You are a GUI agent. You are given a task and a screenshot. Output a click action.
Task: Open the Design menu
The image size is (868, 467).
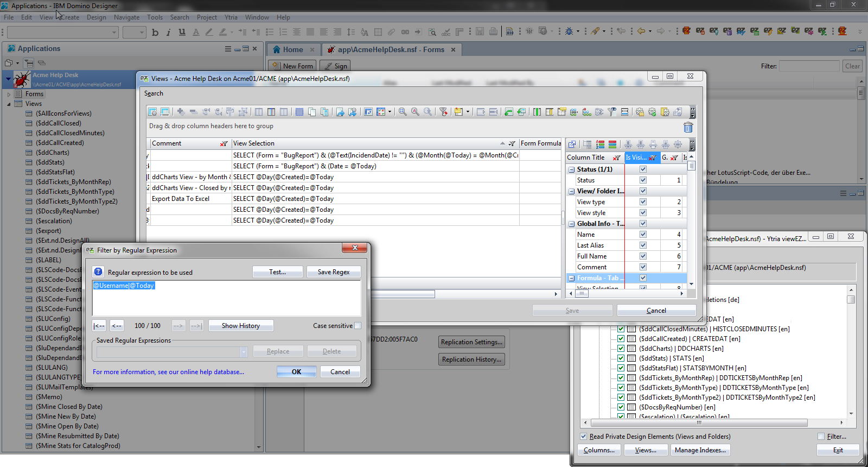pyautogui.click(x=97, y=17)
